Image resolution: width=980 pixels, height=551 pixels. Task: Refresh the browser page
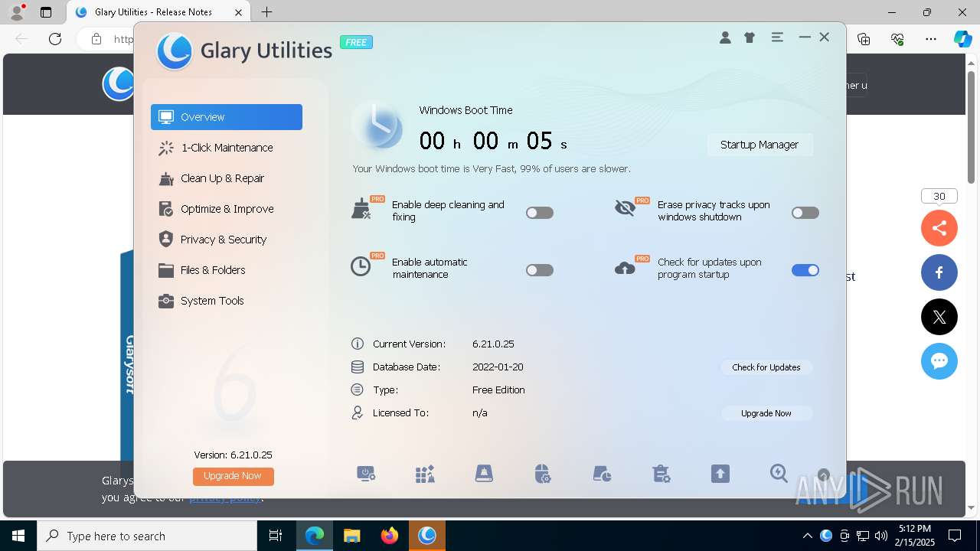55,39
